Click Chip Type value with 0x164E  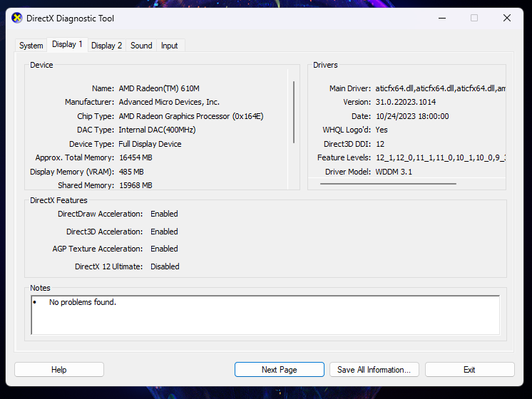(x=191, y=116)
